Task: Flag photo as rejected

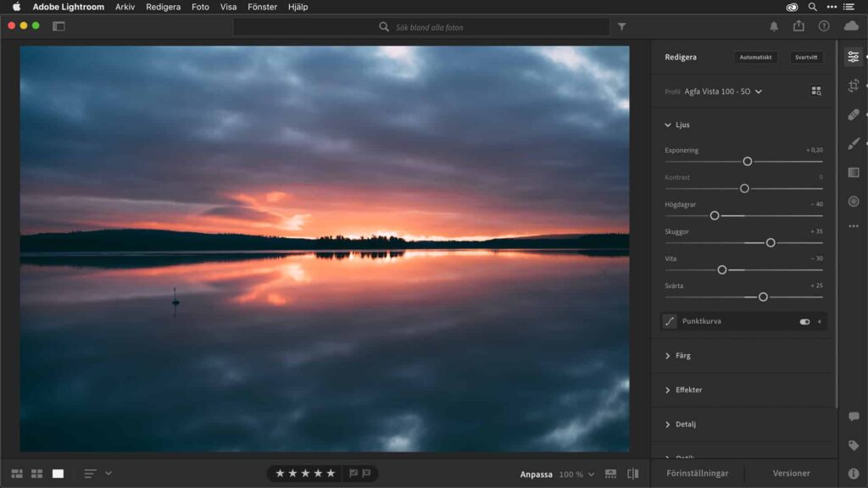Action: pyautogui.click(x=366, y=474)
